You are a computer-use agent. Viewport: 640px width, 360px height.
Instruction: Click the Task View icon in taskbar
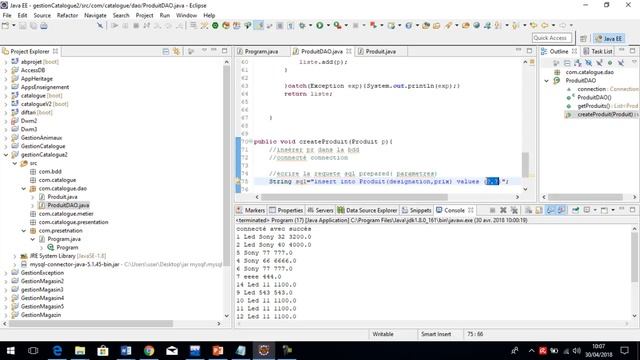click(33, 351)
